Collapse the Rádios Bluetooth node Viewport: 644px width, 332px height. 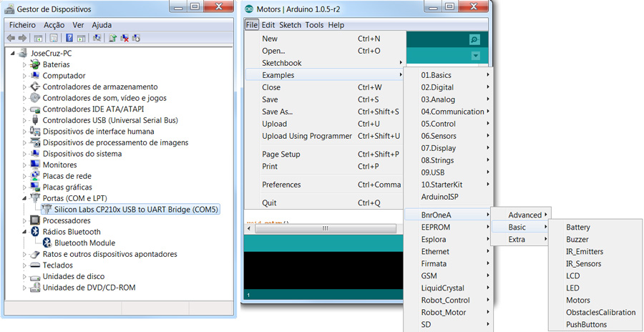point(24,232)
